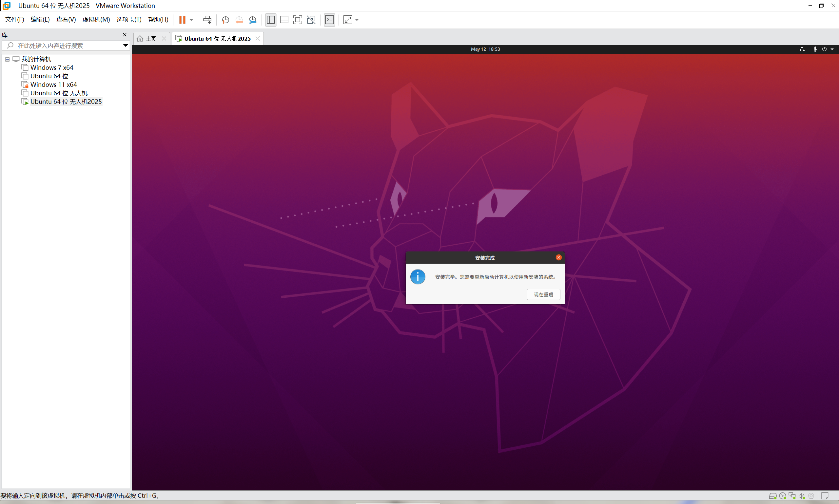Click the sound card status icon

802,496
